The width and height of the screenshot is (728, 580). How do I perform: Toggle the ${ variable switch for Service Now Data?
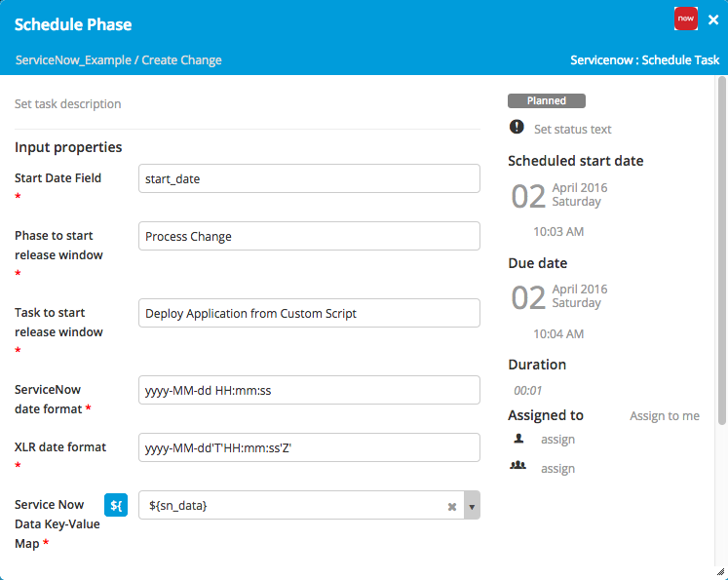(116, 505)
